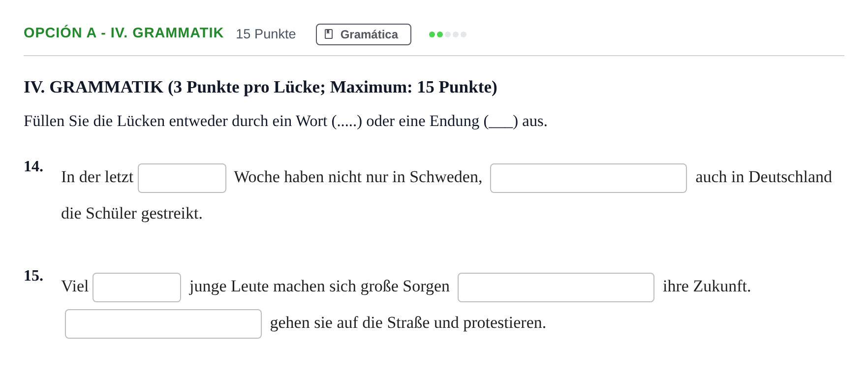Click the text "die Schüler gestreikt."
This screenshot has height=383, width=868.
(132, 214)
